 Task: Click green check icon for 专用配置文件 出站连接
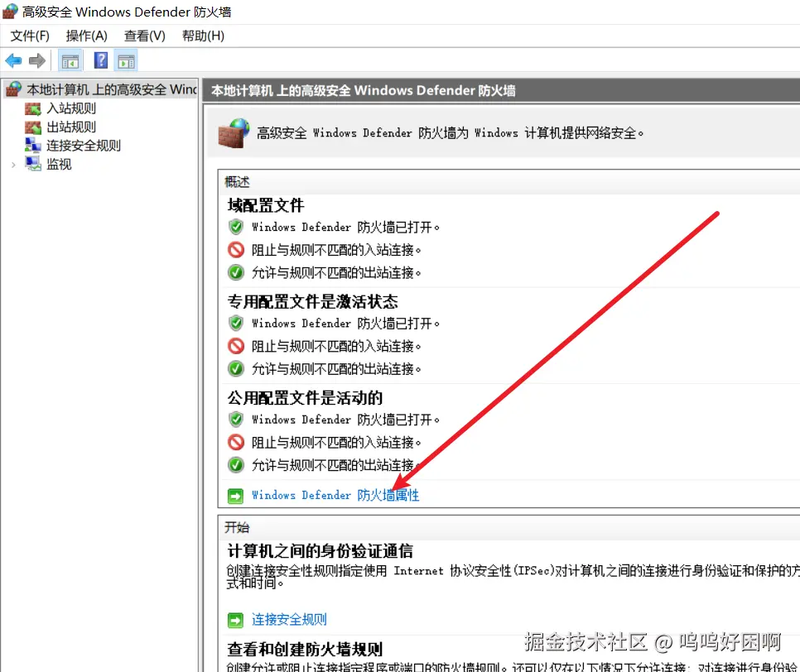236,368
